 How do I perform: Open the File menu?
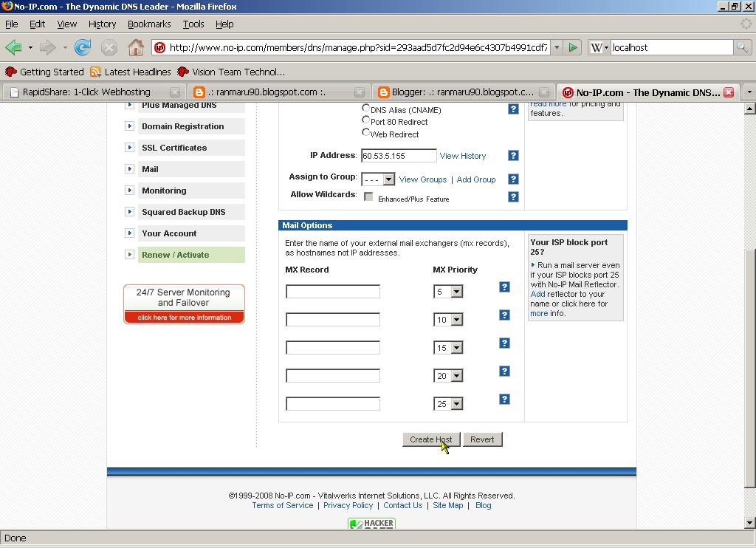pyautogui.click(x=12, y=24)
